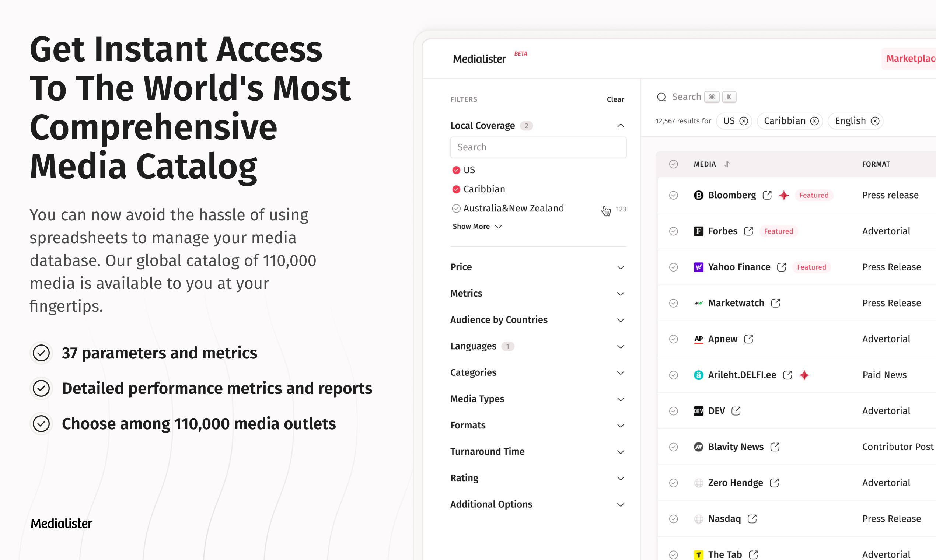Click the Yahoo Finance logo icon
Image resolution: width=936 pixels, height=560 pixels.
[x=699, y=267]
